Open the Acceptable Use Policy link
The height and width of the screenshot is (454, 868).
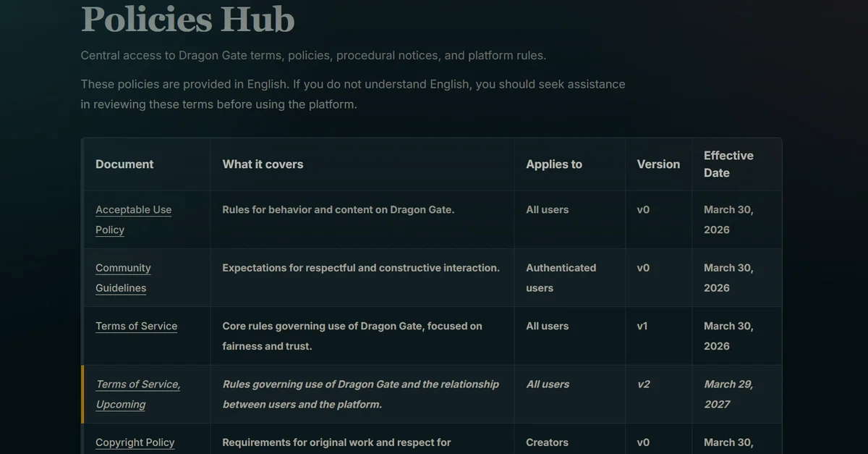pyautogui.click(x=133, y=210)
